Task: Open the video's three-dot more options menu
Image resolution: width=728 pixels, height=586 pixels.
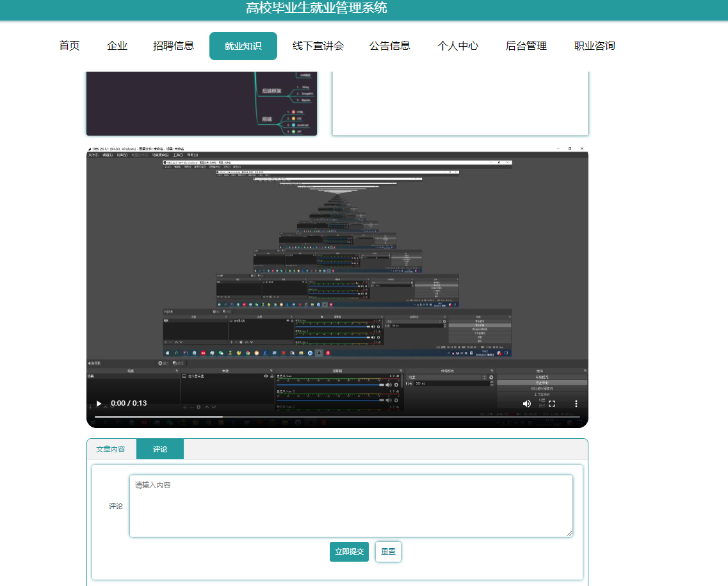Action: click(x=576, y=404)
